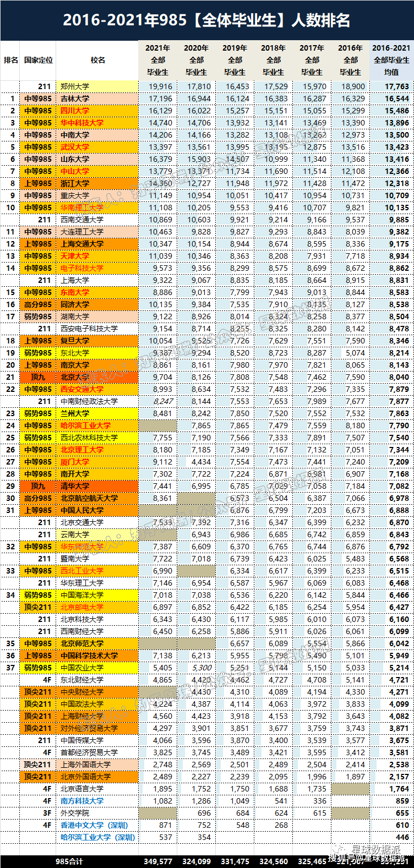
Task: Select the 校名 column header
Action: pos(97,60)
